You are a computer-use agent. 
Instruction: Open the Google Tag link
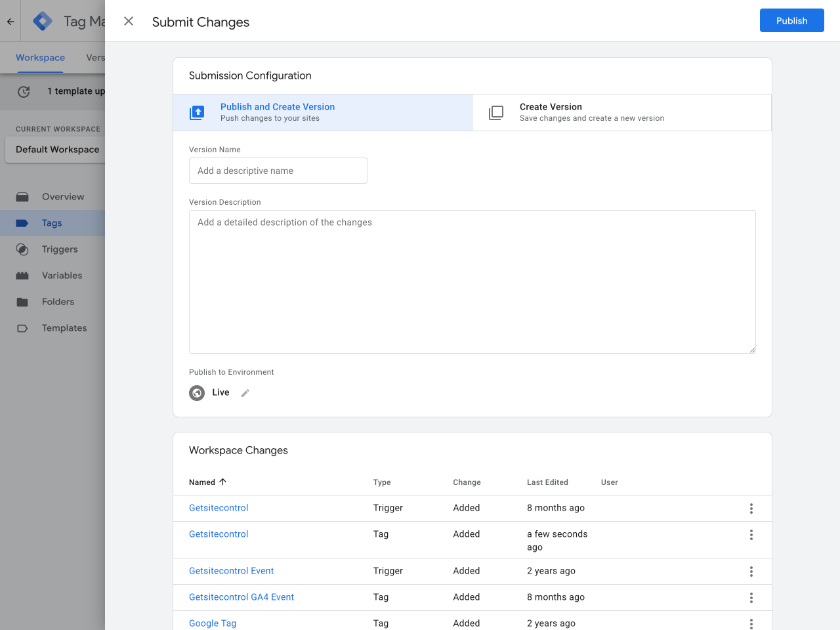point(213,623)
